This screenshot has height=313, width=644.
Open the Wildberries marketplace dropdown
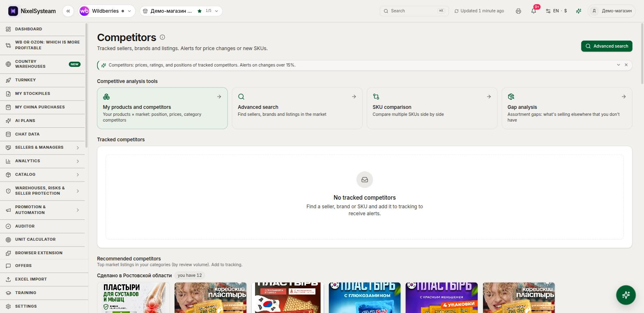tap(106, 11)
